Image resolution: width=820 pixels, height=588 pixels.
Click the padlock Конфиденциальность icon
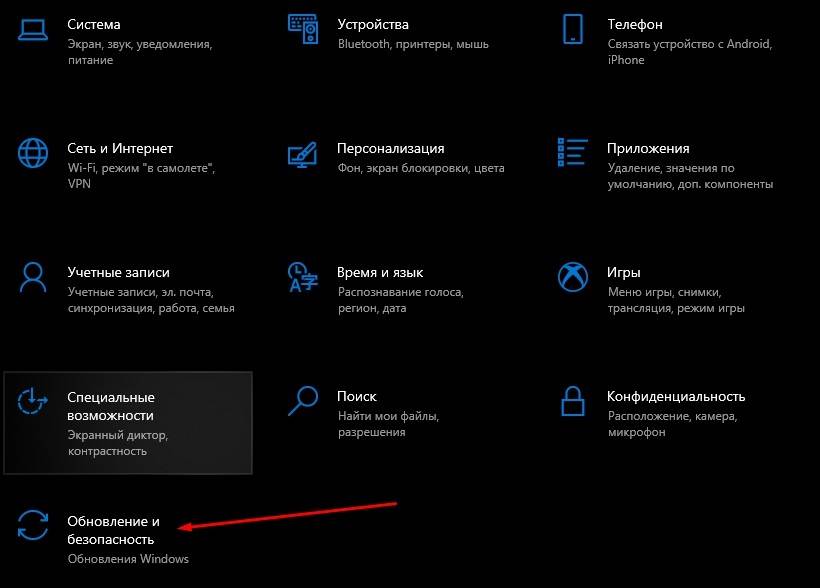pos(572,402)
